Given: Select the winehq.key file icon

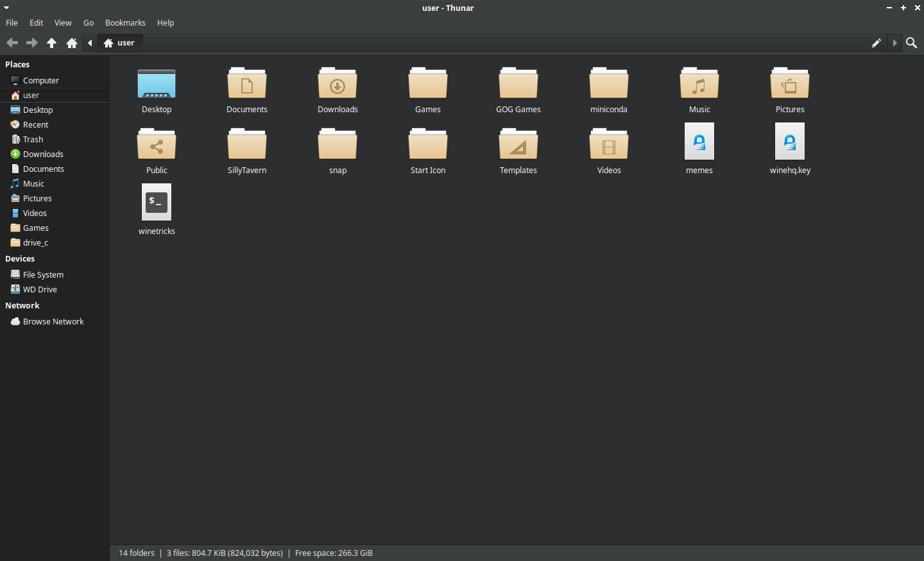Looking at the screenshot, I should [x=790, y=142].
